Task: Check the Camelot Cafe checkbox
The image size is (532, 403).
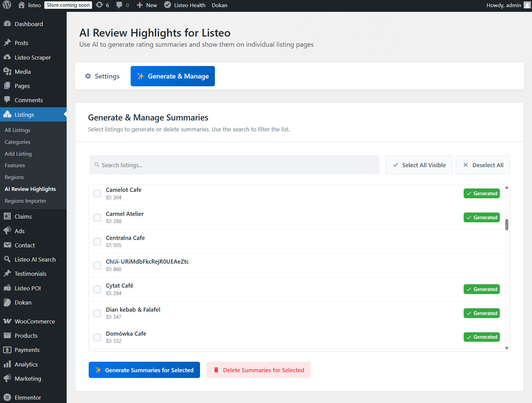Action: click(x=97, y=194)
